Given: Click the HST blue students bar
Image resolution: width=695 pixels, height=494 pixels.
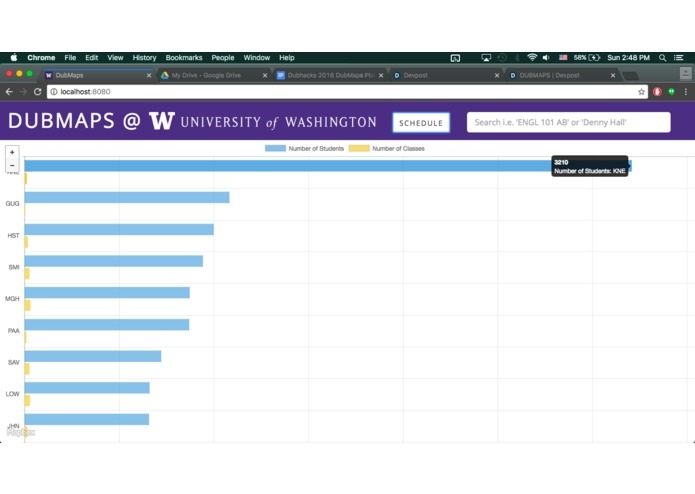Looking at the screenshot, I should (119, 229).
